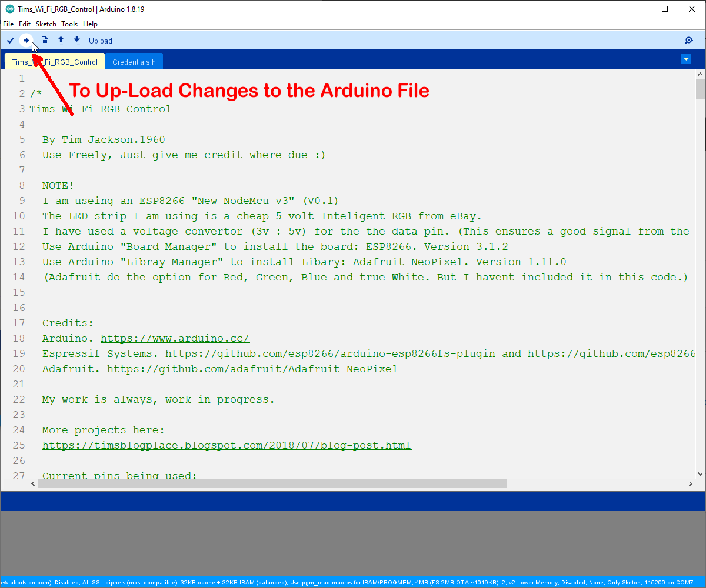Screen dimensions: 706x588
Task: Click the "By Tim Jackson.1960" line
Action: click(x=104, y=140)
